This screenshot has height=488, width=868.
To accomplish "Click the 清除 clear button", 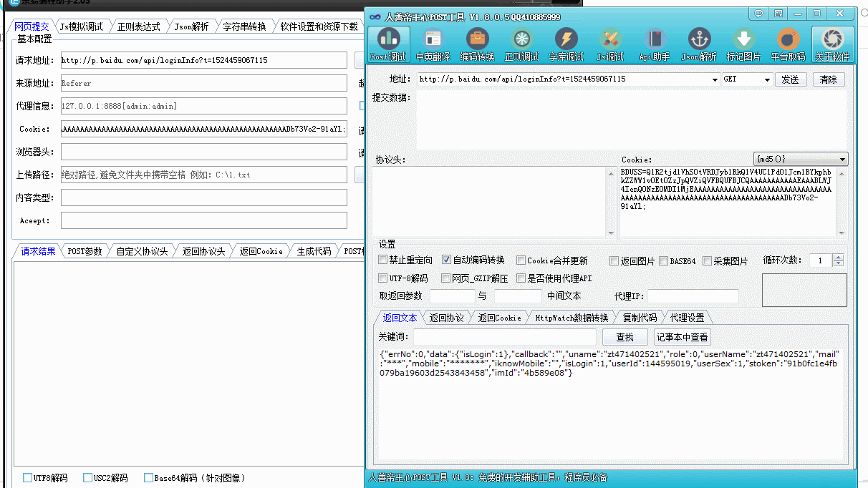I will (x=829, y=79).
